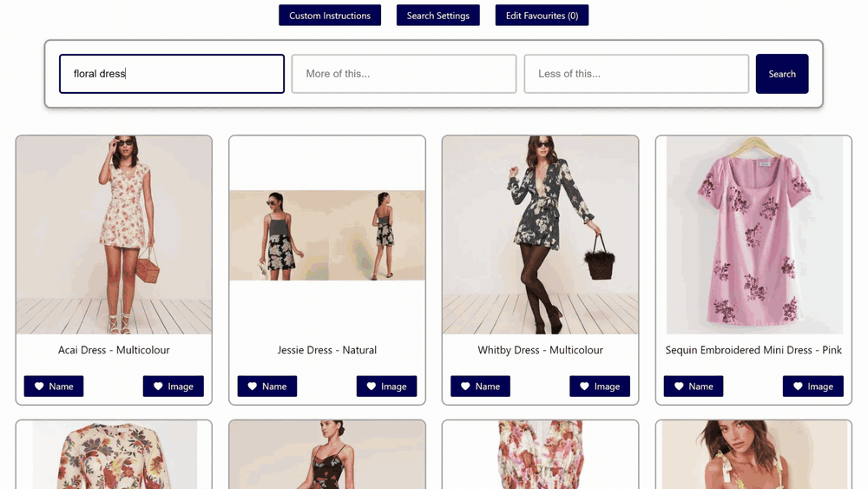
Task: Open Custom Instructions
Action: (330, 16)
